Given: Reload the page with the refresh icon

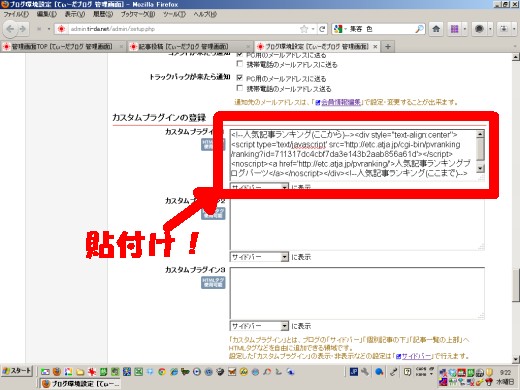Looking at the screenshot, I should (322, 29).
